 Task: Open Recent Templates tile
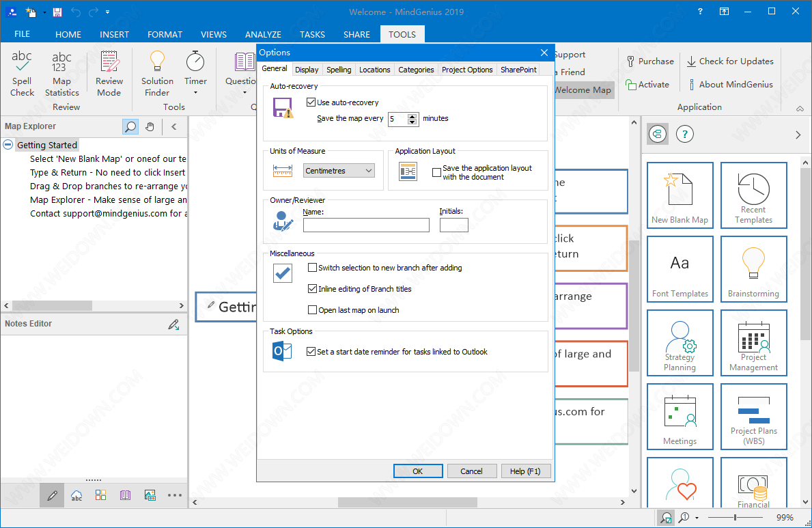click(x=753, y=195)
